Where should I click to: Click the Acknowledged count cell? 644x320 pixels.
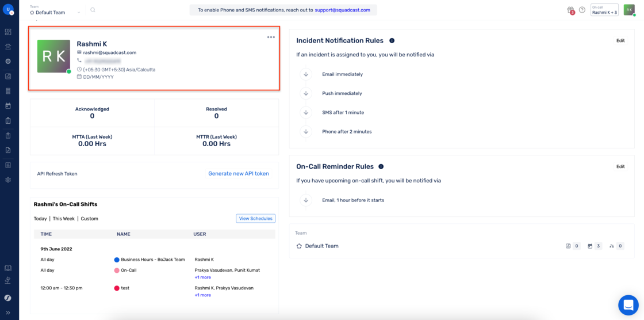[x=92, y=113]
